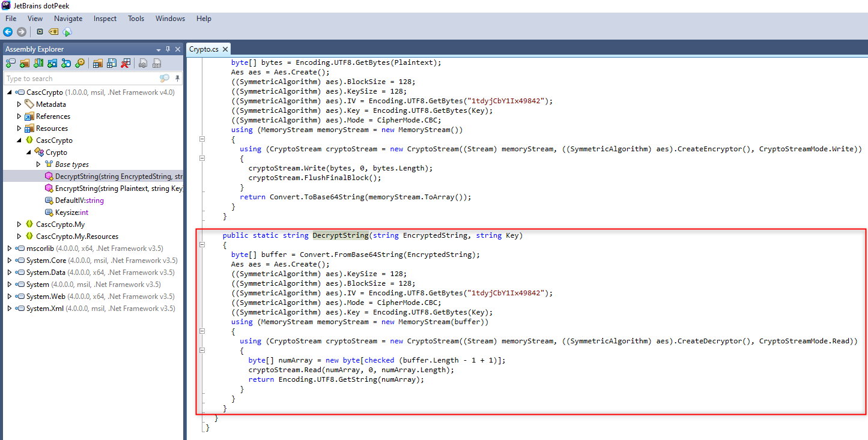The height and width of the screenshot is (440, 868).
Task: Toggle the search filter magnifier in Assembly Explorer
Action: pos(163,78)
